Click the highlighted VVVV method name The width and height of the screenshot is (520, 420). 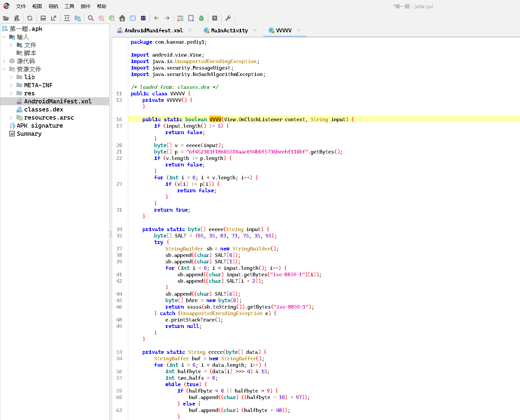(x=215, y=120)
